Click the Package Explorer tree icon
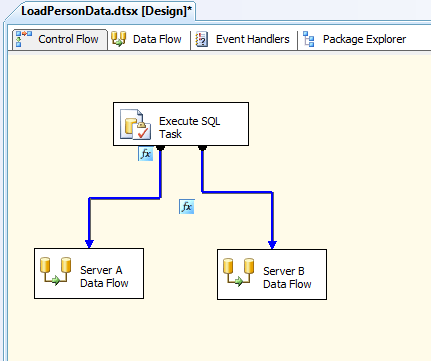431x361 pixels. [x=309, y=39]
